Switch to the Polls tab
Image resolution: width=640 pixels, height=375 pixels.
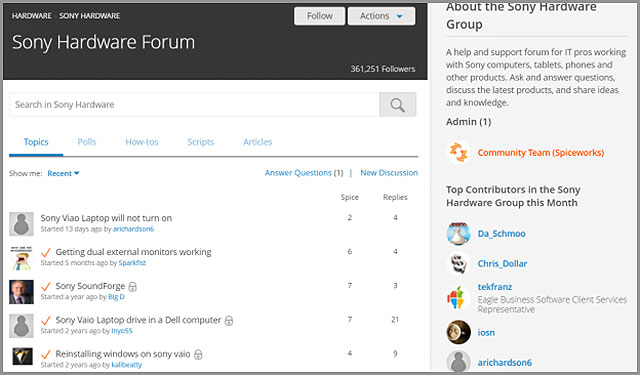(87, 142)
